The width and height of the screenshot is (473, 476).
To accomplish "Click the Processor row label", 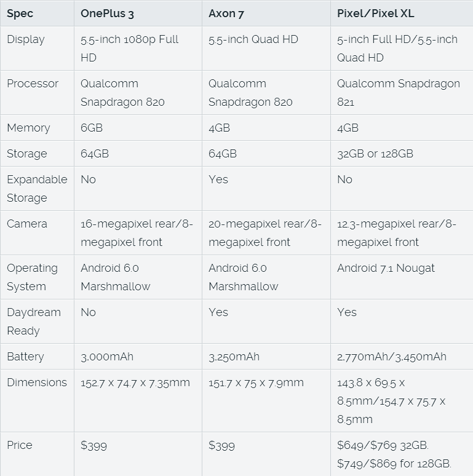I will [x=33, y=84].
